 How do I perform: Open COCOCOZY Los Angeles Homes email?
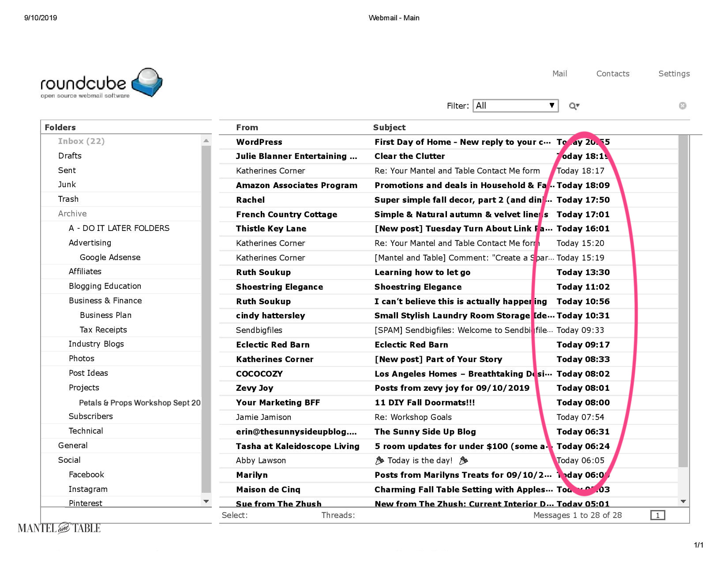point(448,374)
